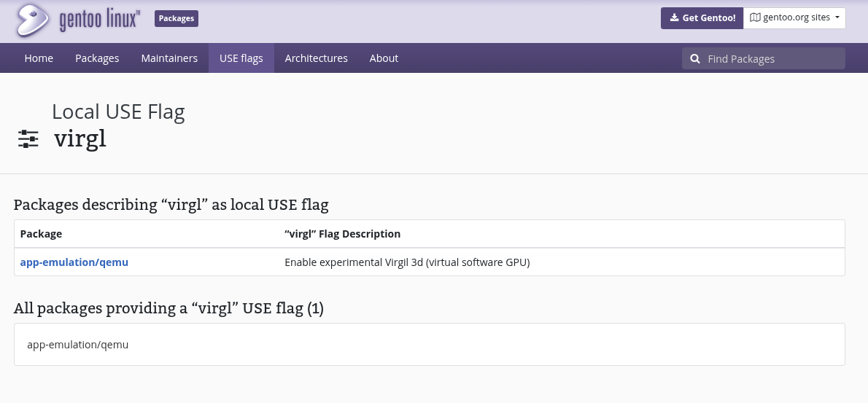Open the Maintainers tab

[169, 58]
